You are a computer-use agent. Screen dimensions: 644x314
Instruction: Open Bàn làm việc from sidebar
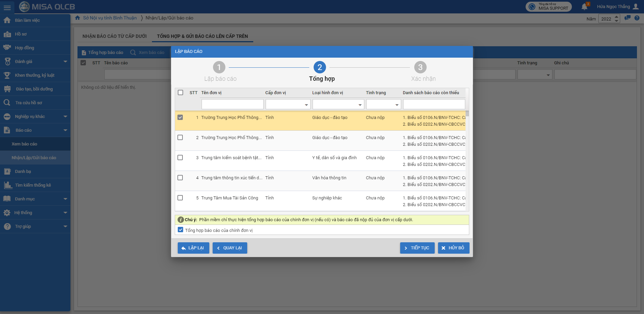click(27, 20)
